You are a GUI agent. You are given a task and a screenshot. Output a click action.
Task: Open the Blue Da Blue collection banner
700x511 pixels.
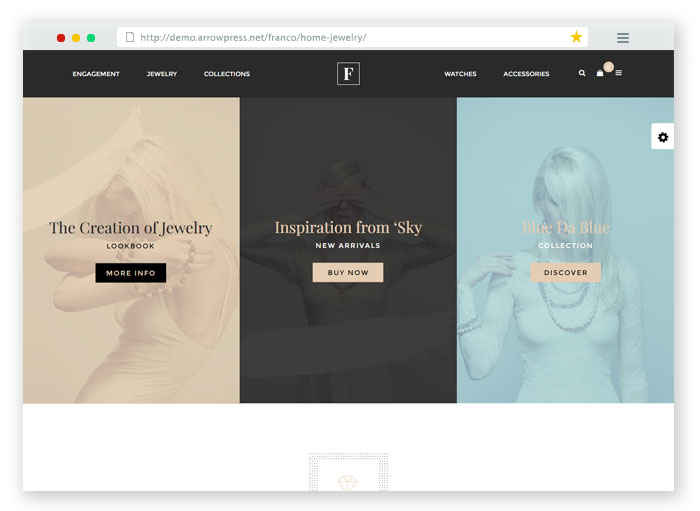click(x=566, y=250)
